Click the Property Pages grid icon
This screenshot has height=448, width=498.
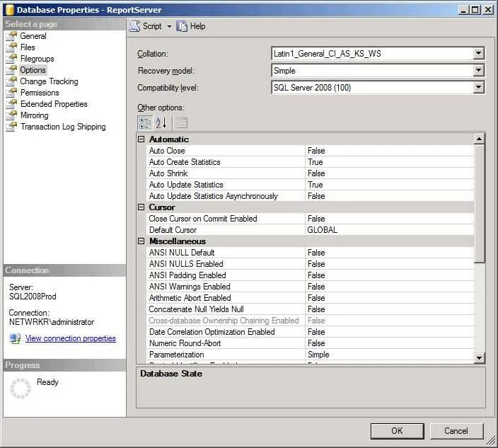tap(181, 123)
